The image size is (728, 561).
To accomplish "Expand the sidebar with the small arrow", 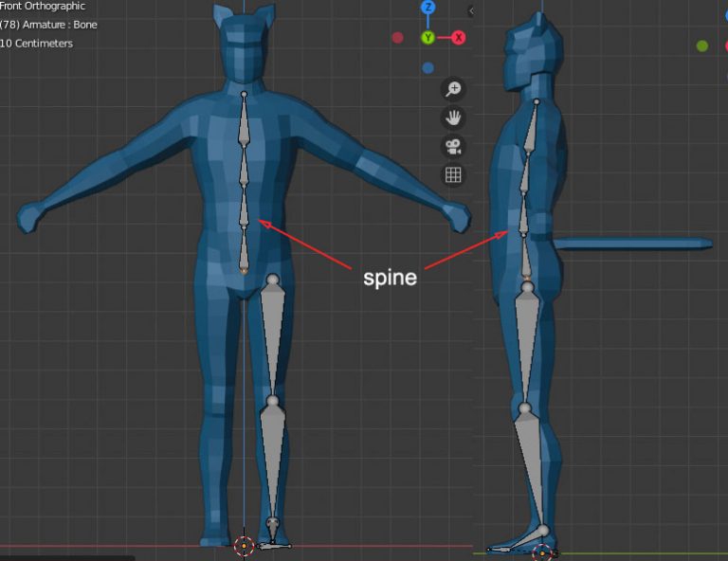I will [471, 10].
